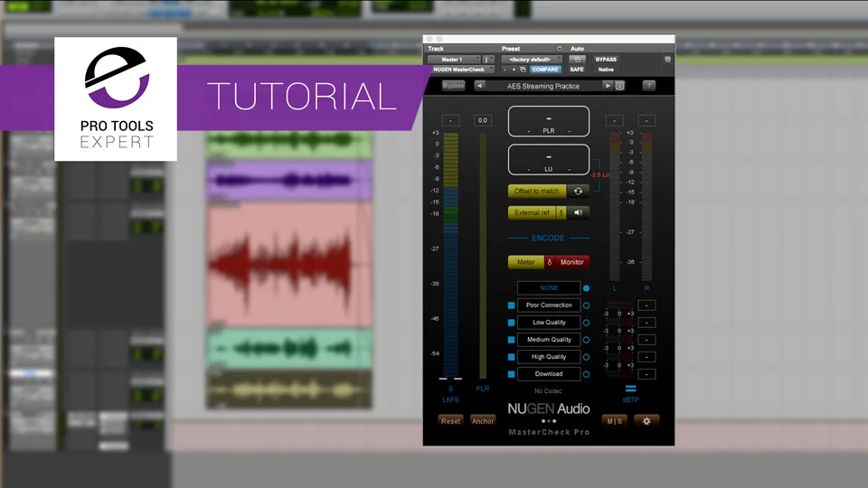This screenshot has height=488, width=868.
Task: Click the LU readout display
Action: click(x=549, y=159)
